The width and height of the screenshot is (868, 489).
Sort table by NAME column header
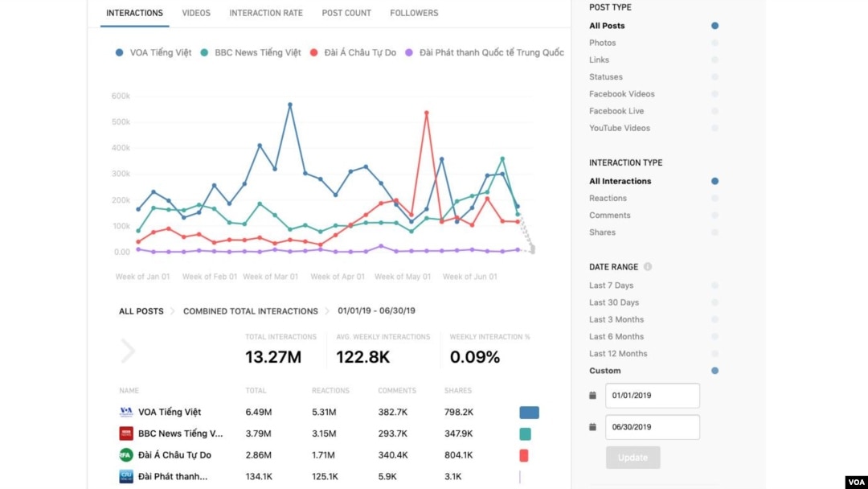pos(129,390)
